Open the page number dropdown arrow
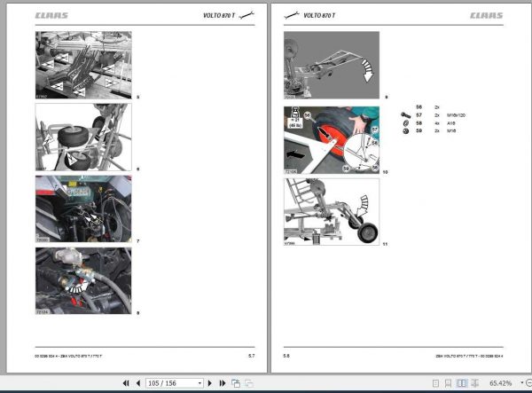 tap(199, 383)
